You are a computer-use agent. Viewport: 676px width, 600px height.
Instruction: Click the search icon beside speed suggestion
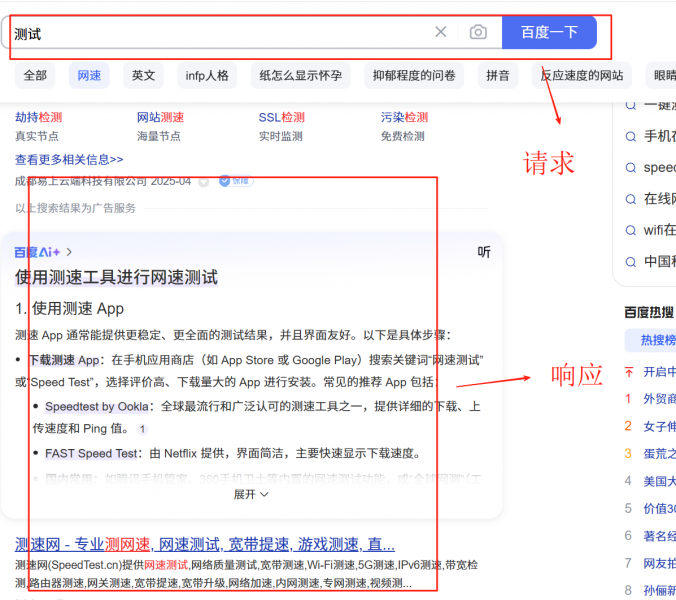pos(631,168)
